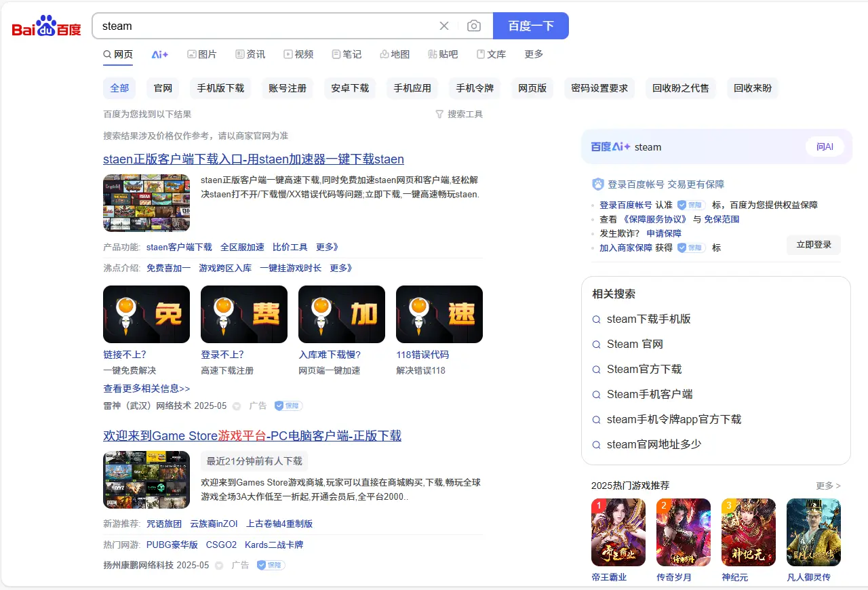Click the 保障 badge next to 扬州康鹏 ad
Image resolution: width=868 pixels, height=590 pixels.
[271, 565]
